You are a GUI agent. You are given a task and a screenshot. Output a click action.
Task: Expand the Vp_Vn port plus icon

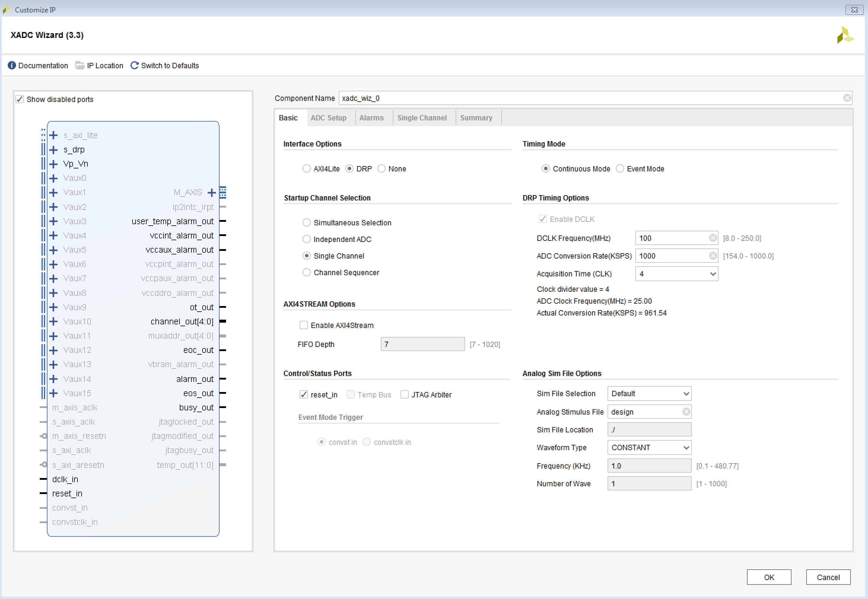(54, 164)
